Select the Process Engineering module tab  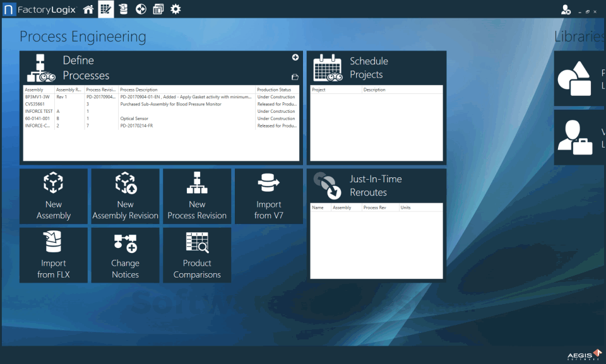(105, 9)
